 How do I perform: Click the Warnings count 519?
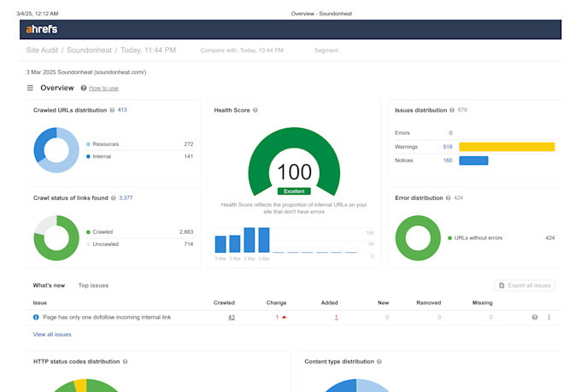point(448,147)
